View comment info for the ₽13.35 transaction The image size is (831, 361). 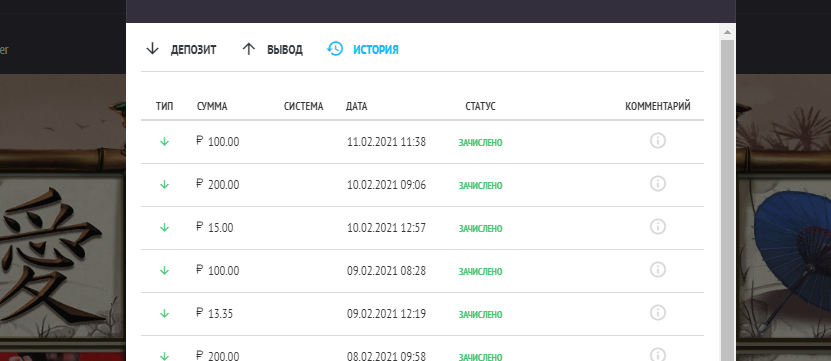(x=658, y=313)
